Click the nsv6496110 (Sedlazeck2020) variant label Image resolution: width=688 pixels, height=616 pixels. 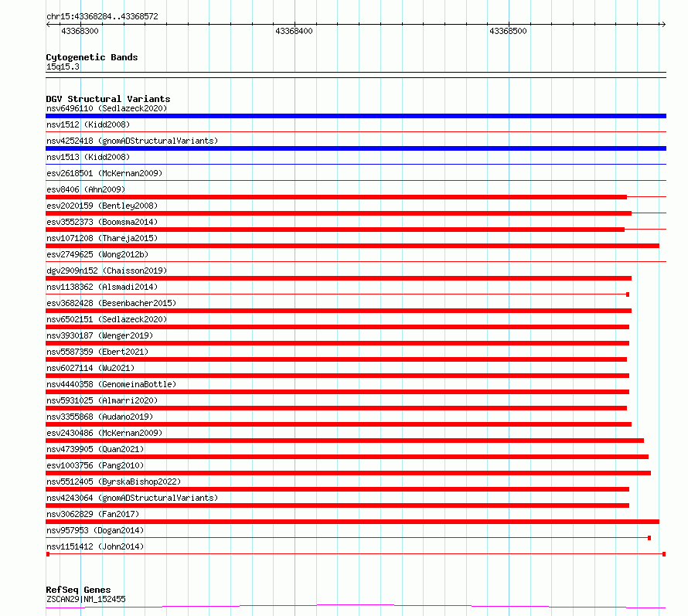click(x=107, y=108)
